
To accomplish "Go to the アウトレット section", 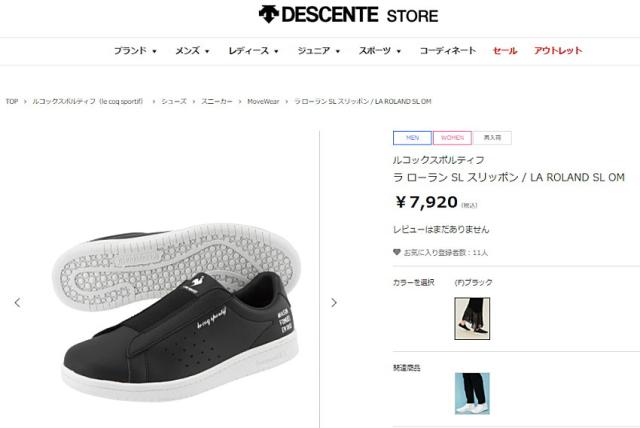I will click(x=558, y=51).
